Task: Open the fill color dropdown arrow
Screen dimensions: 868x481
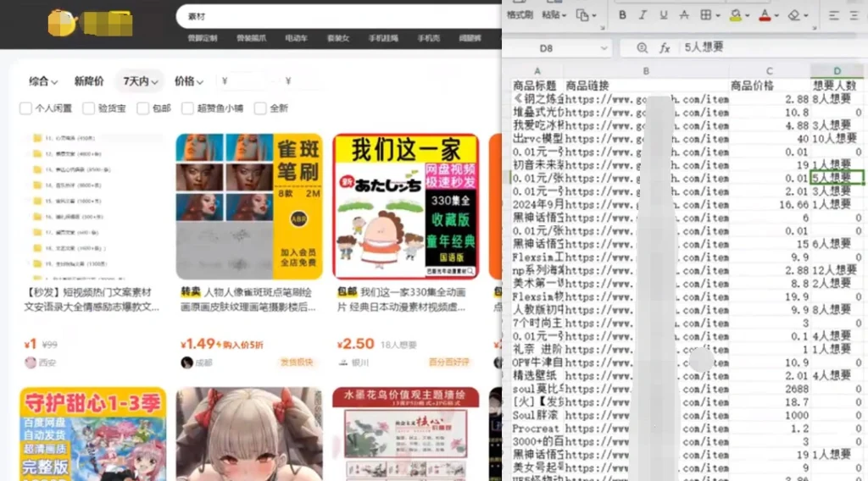Action: 747,15
